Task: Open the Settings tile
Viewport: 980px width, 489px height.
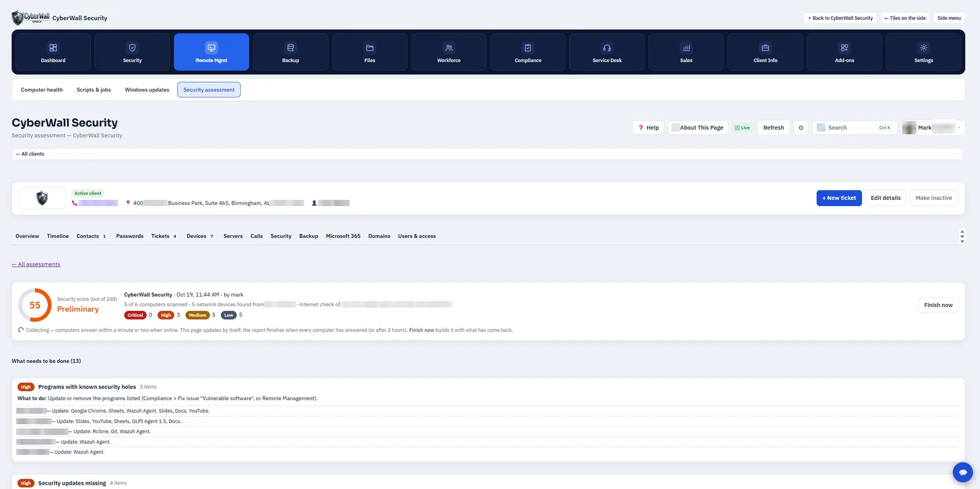Action: click(x=923, y=52)
